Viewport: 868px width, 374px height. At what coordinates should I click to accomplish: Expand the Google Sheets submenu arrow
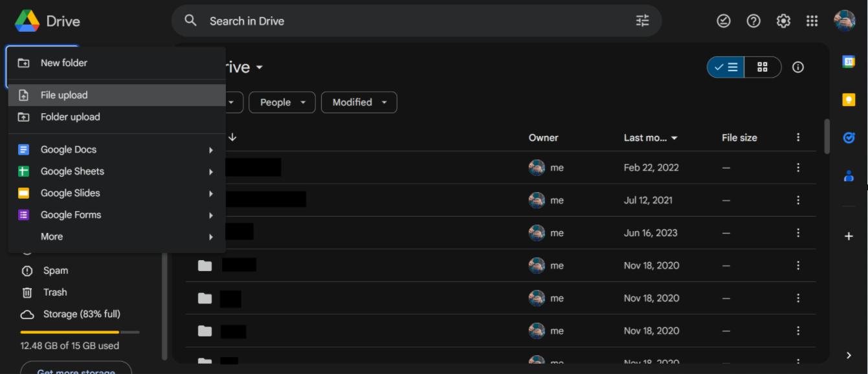(x=210, y=171)
